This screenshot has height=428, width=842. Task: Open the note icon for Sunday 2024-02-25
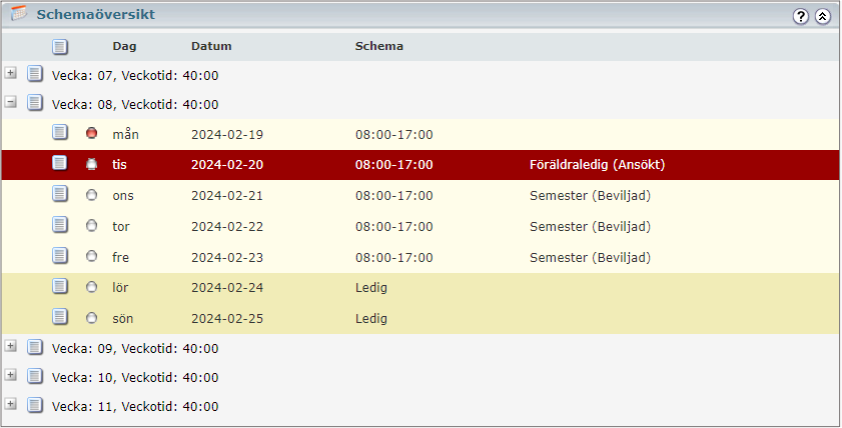(60, 317)
